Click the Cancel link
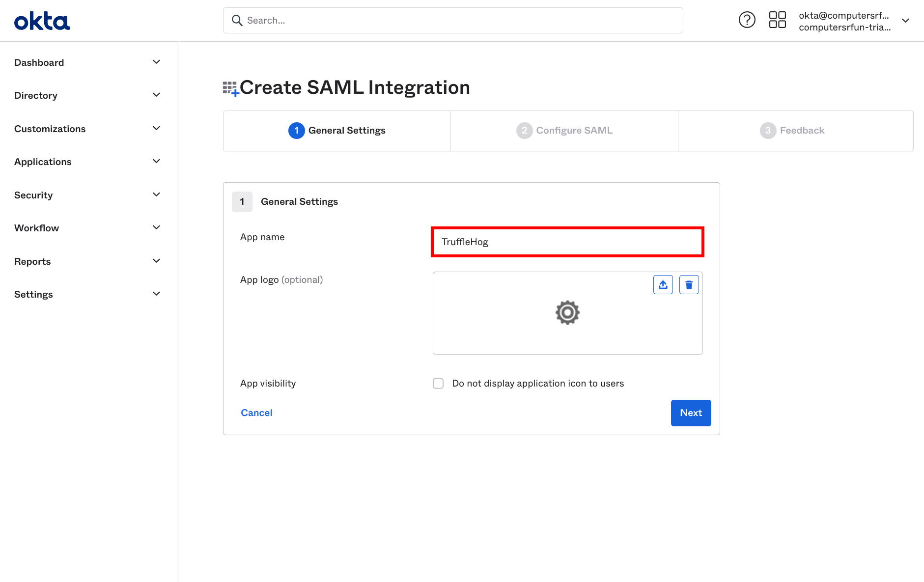924x582 pixels. click(256, 413)
